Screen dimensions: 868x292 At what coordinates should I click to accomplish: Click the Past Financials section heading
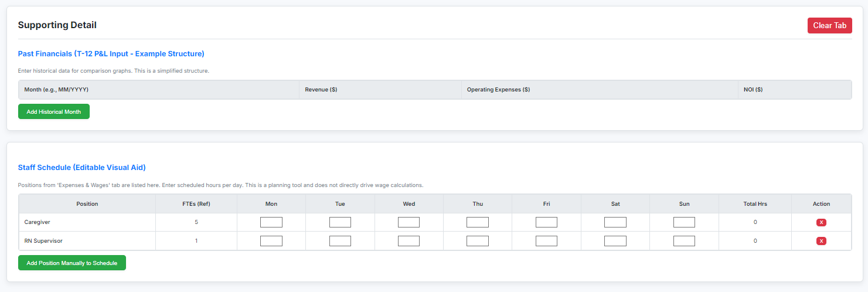click(x=111, y=53)
